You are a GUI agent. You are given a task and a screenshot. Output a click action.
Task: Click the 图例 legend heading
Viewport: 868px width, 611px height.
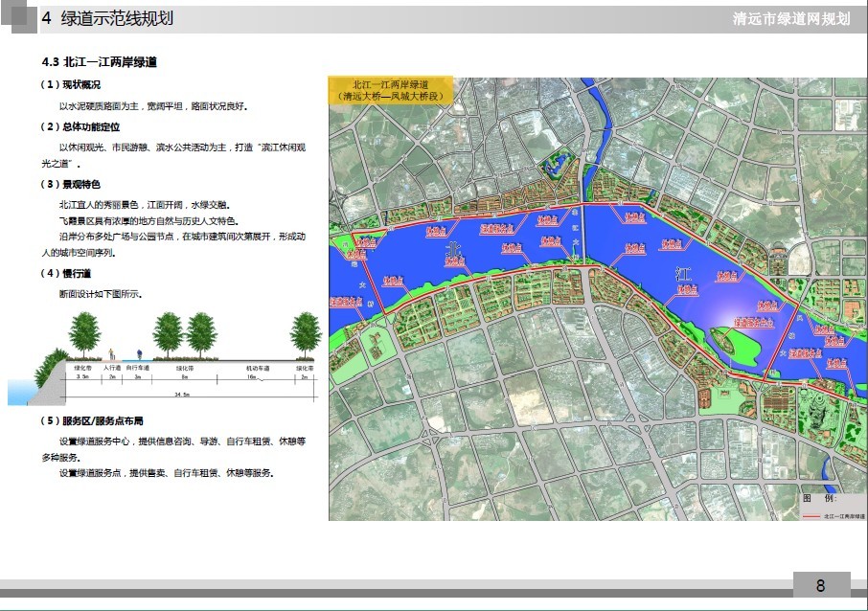[x=819, y=498]
